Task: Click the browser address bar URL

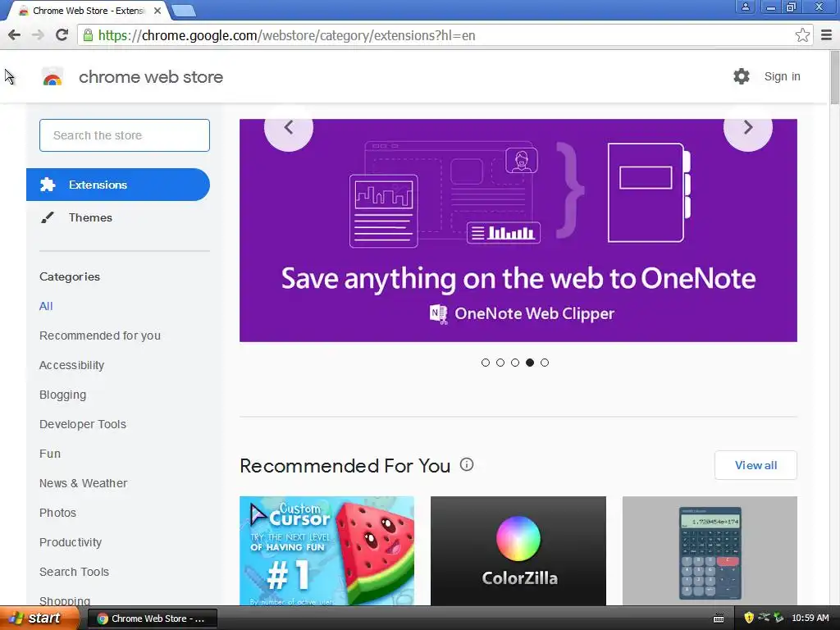Action: pos(286,35)
